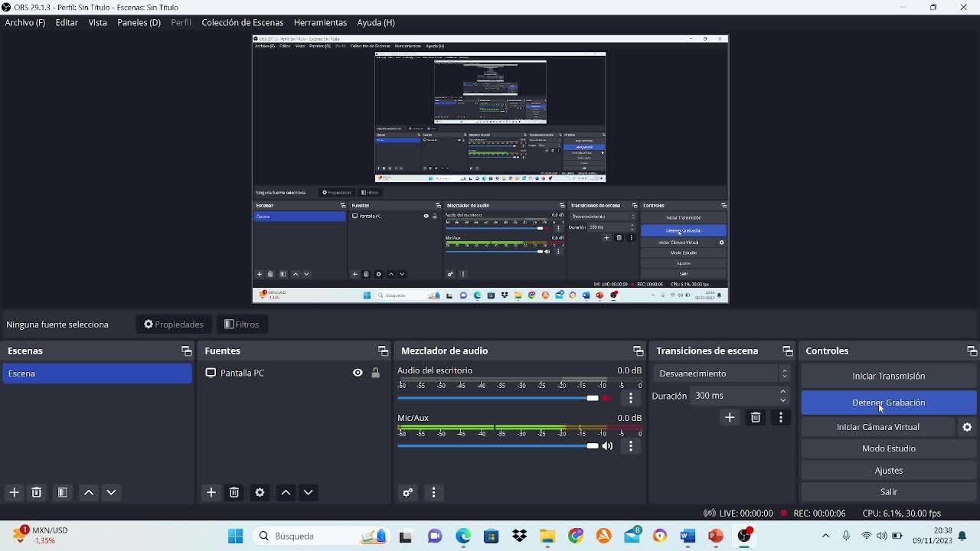
Task: Open Ajustes settings
Action: point(889,471)
